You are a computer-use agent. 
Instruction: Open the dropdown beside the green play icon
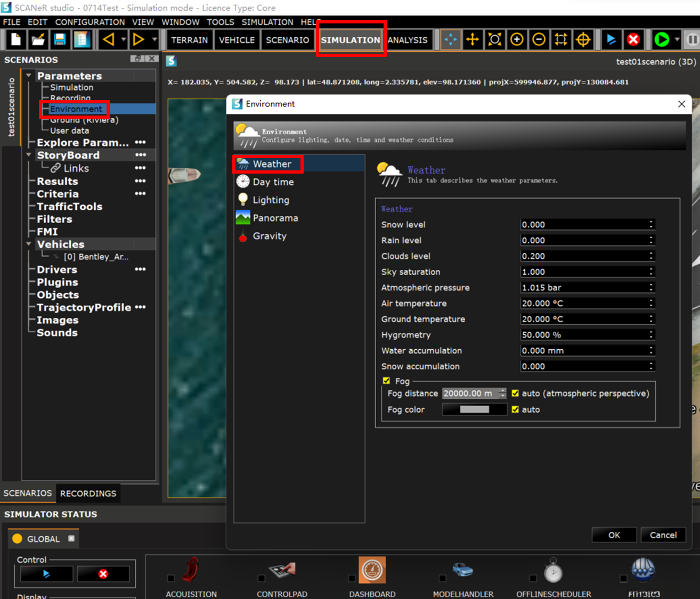pyautogui.click(x=677, y=39)
